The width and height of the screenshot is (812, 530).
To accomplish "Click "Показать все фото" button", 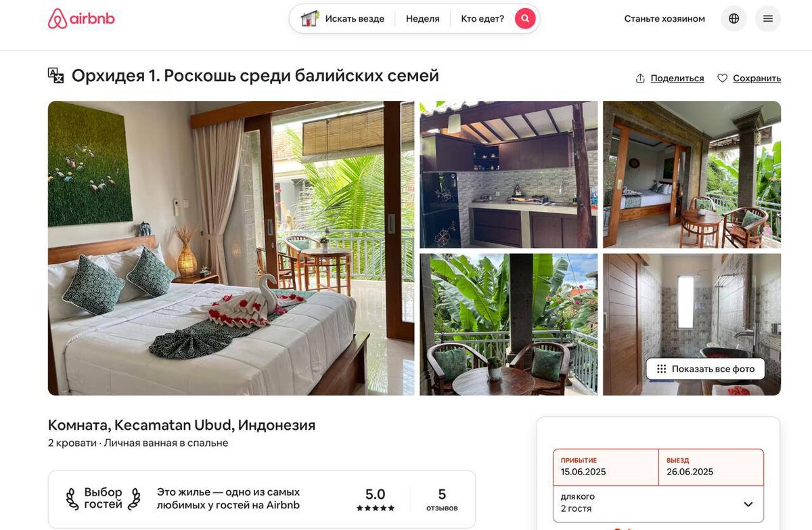I will click(706, 369).
